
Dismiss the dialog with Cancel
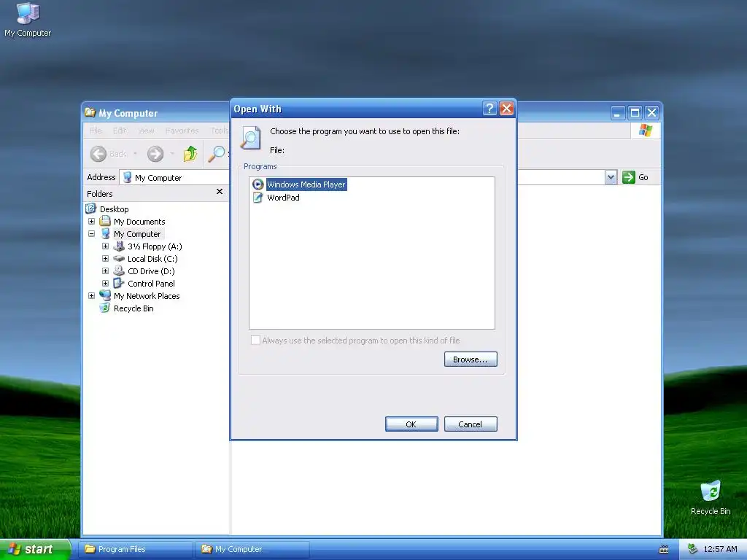click(471, 424)
